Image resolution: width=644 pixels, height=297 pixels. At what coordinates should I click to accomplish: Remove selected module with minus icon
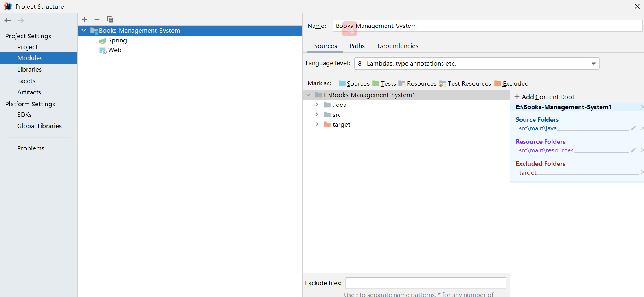pos(97,20)
